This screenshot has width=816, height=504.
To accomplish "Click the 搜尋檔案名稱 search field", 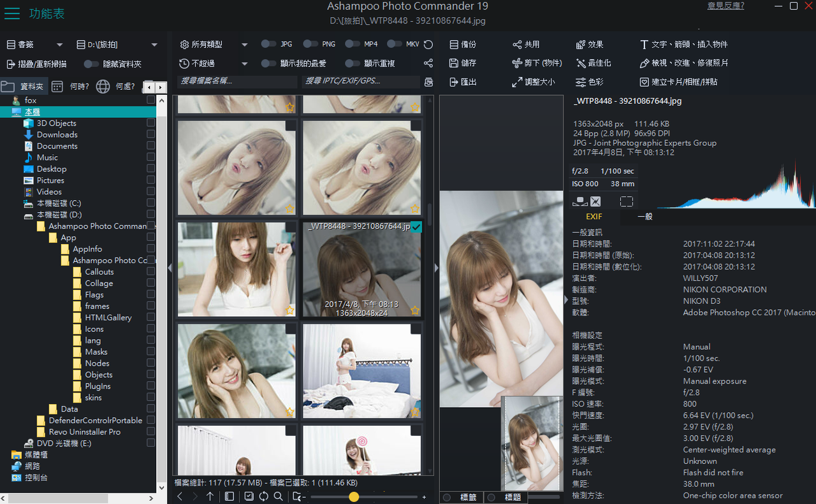I will (x=237, y=82).
